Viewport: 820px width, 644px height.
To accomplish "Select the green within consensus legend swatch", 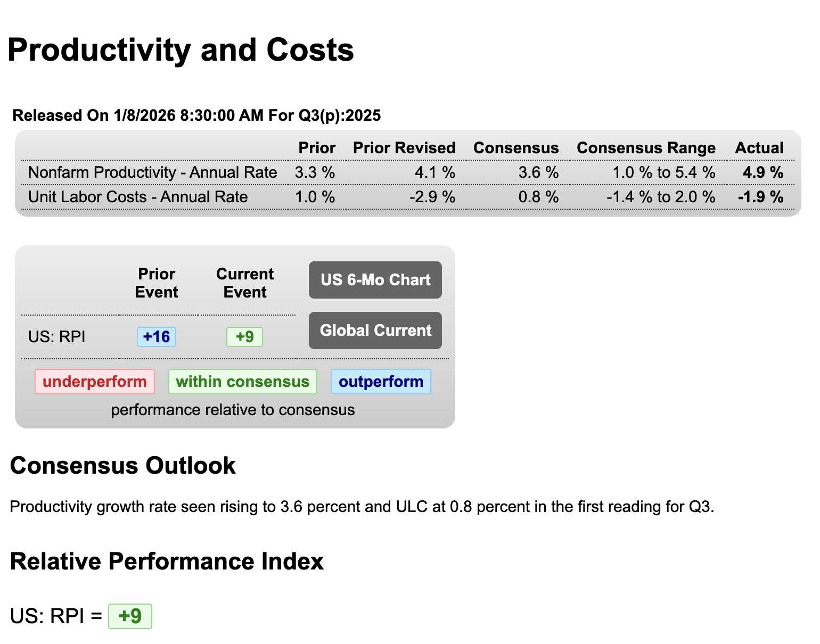I will [x=242, y=382].
